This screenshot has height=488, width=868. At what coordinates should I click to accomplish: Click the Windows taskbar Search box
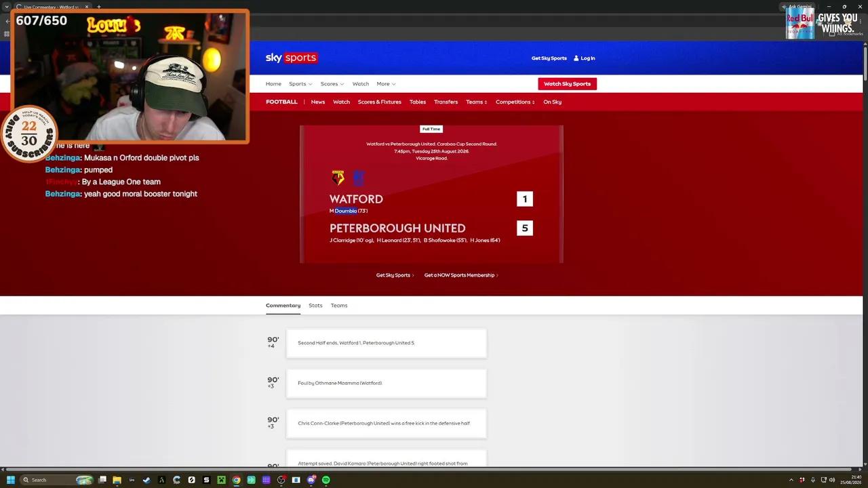coord(57,480)
